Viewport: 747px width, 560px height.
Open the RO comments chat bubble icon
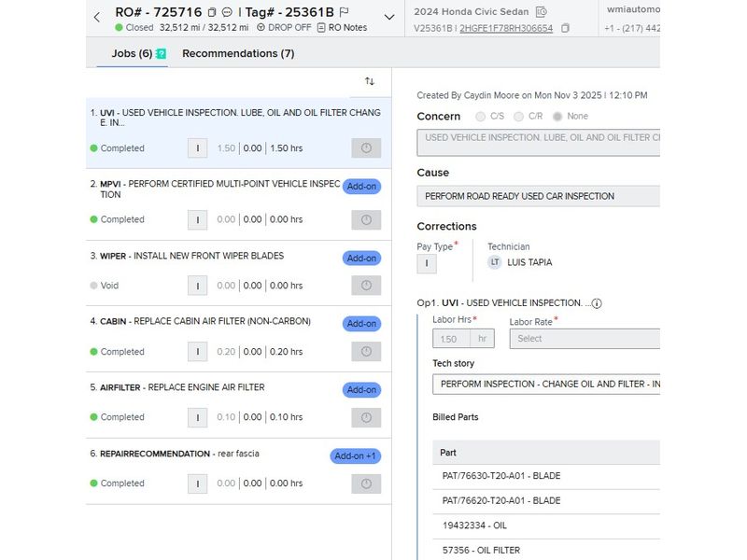click(227, 12)
